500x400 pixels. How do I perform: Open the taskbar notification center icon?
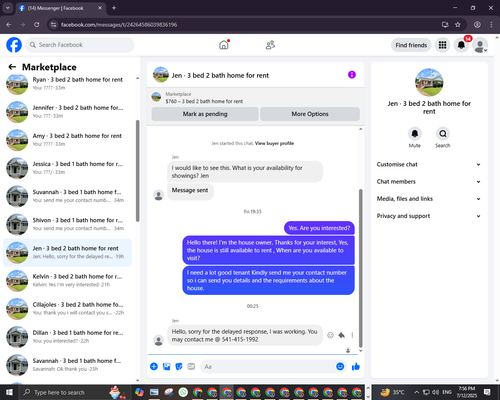point(487,392)
